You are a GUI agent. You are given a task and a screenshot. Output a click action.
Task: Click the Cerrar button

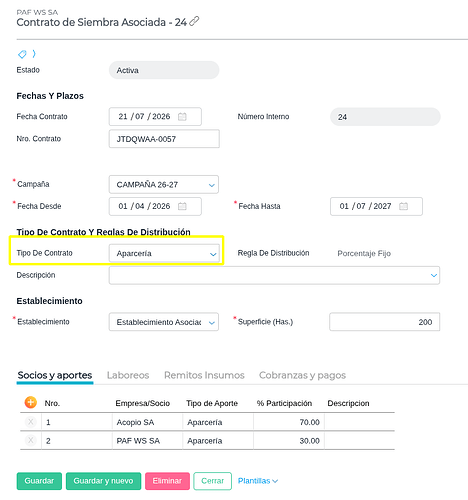213,481
